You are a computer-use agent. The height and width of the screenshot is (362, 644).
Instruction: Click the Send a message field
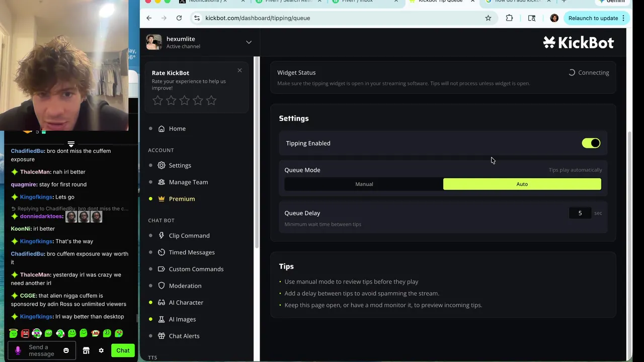[42, 350]
